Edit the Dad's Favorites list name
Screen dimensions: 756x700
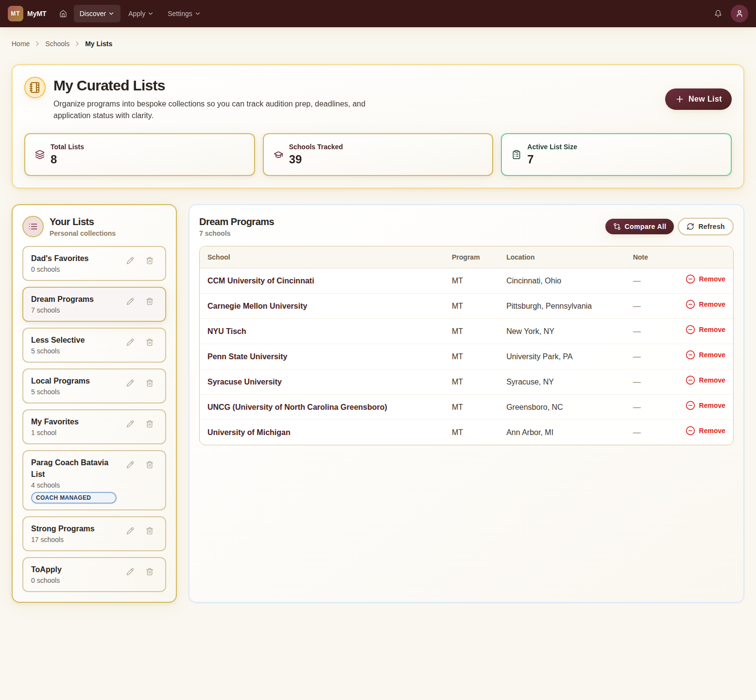tap(130, 261)
